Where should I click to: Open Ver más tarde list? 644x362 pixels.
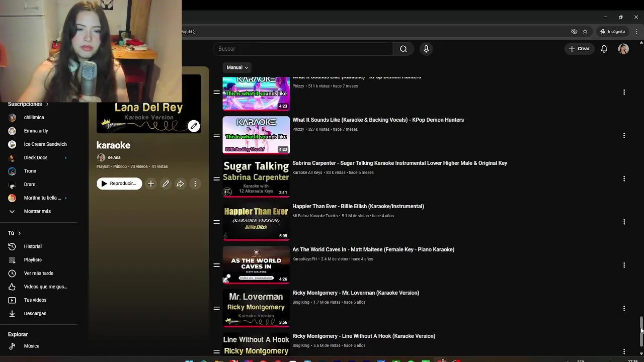point(38,273)
